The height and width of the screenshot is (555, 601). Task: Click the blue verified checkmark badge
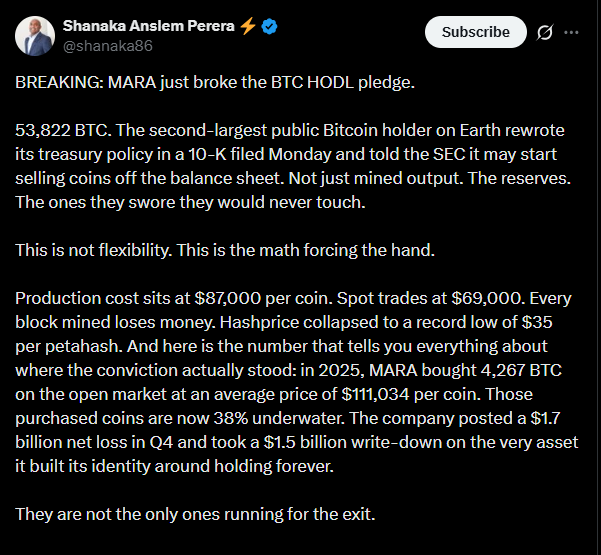270,26
